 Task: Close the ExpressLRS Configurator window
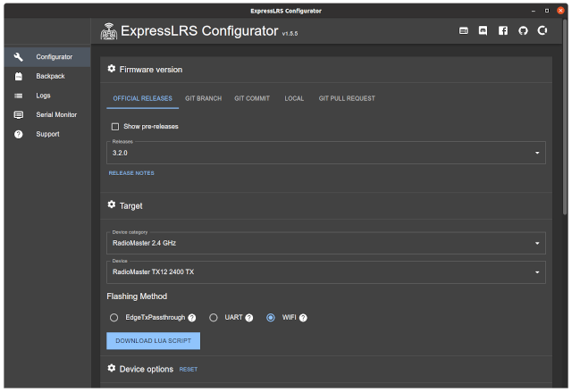click(560, 11)
